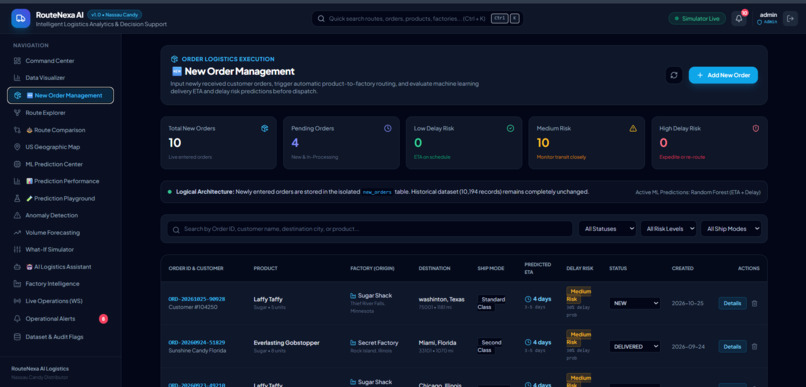Click Factory Intelligence factory icon

pyautogui.click(x=17, y=284)
